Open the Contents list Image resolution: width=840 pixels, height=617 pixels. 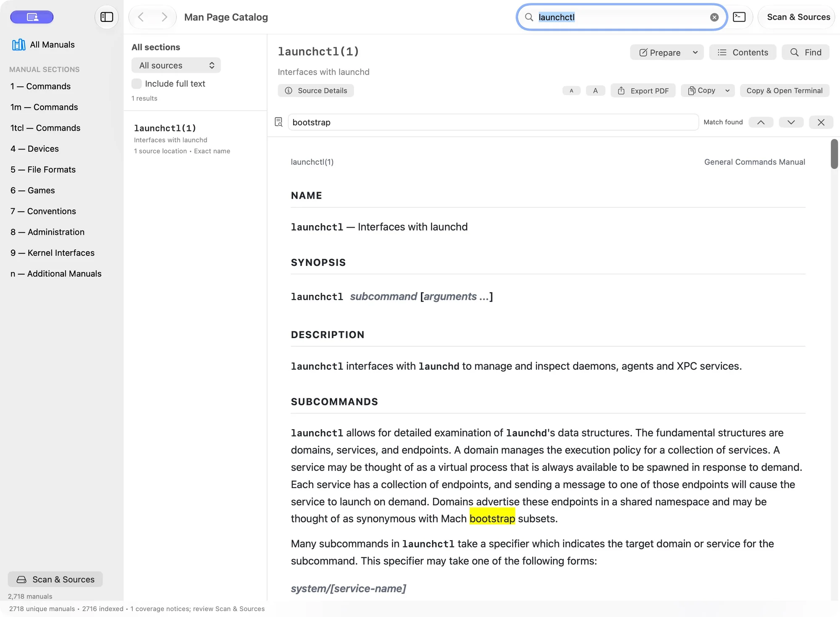743,53
